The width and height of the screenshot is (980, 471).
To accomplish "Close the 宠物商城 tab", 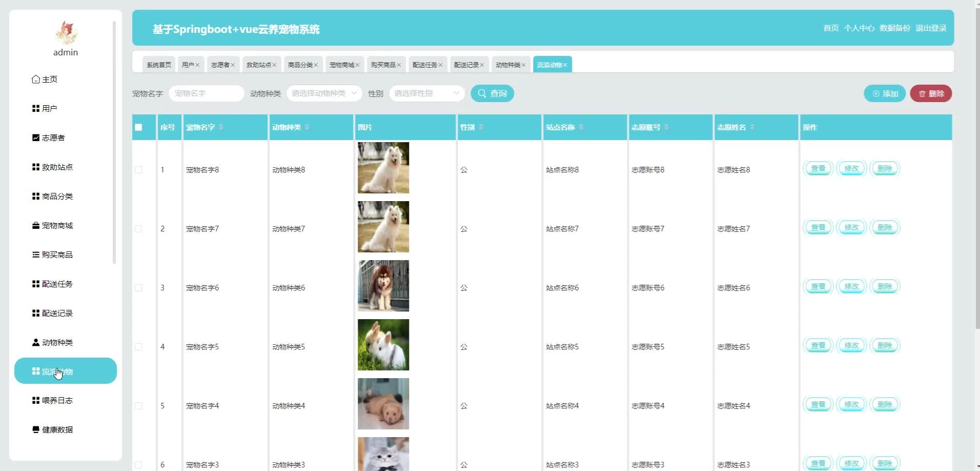I will click(357, 65).
